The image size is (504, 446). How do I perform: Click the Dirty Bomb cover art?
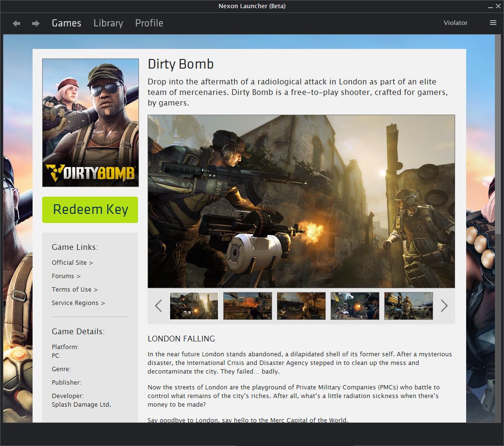pyautogui.click(x=91, y=122)
